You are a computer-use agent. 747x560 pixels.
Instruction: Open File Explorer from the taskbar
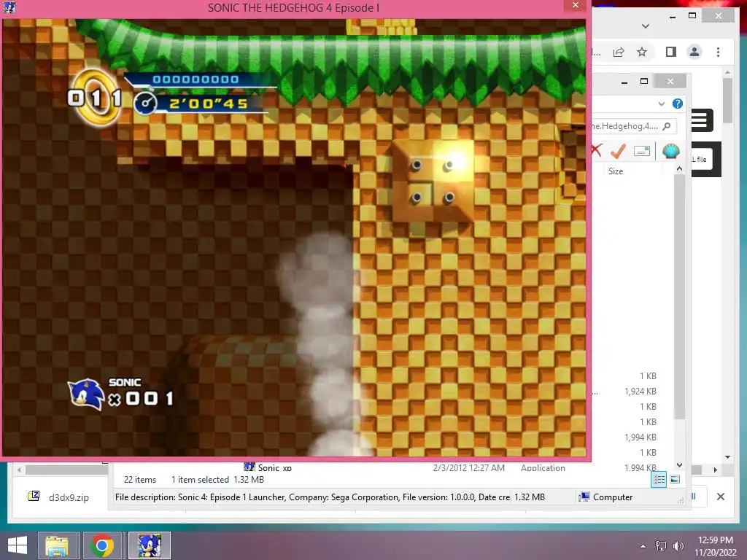click(x=57, y=545)
